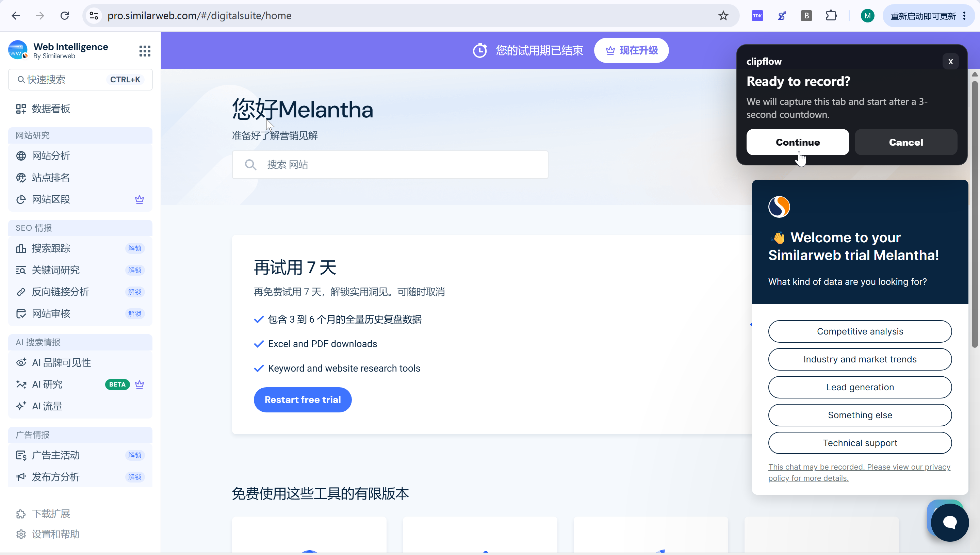The height and width of the screenshot is (555, 980).
Task: Click the 解锁 badge next to 网站审核
Action: [135, 314]
